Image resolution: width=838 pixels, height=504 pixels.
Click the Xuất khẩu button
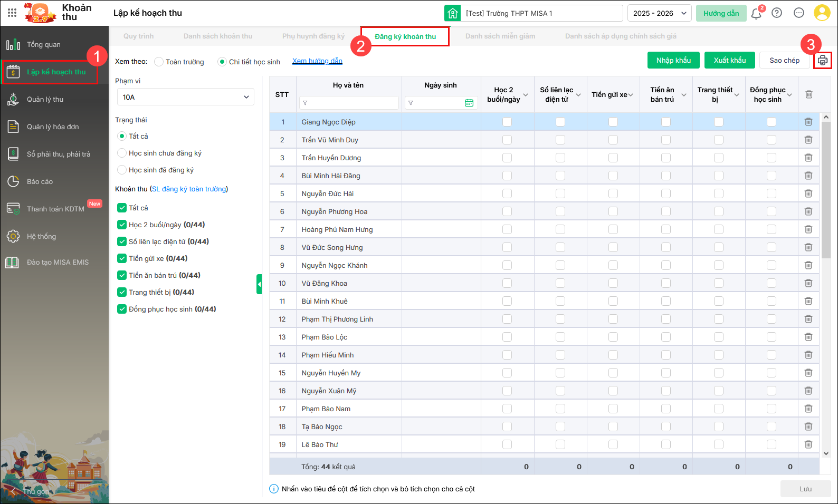[730, 60]
